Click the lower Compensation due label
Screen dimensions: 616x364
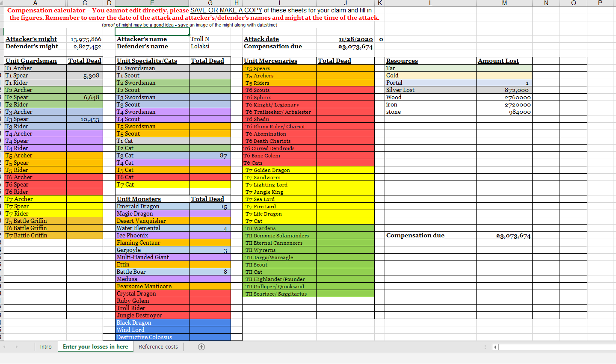[415, 236]
